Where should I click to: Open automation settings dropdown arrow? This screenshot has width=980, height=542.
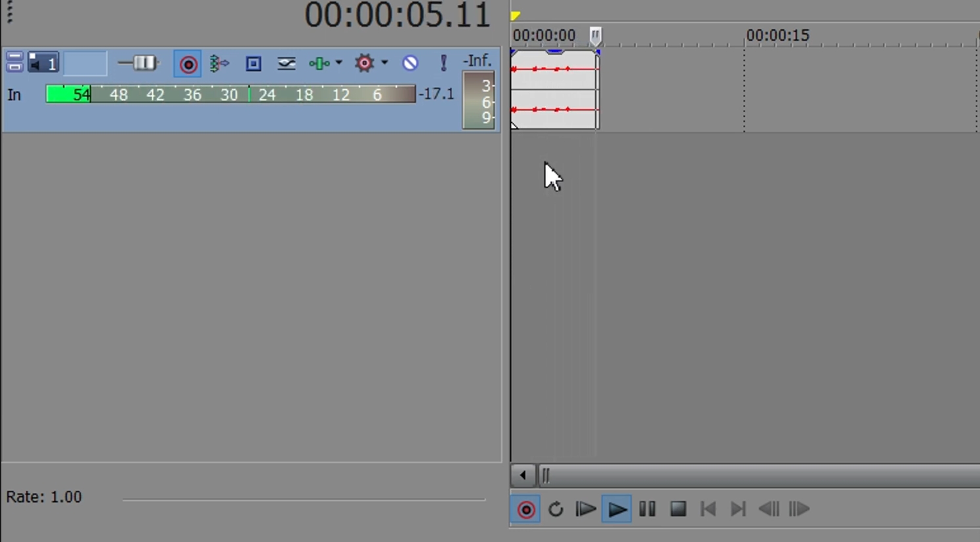tap(338, 63)
